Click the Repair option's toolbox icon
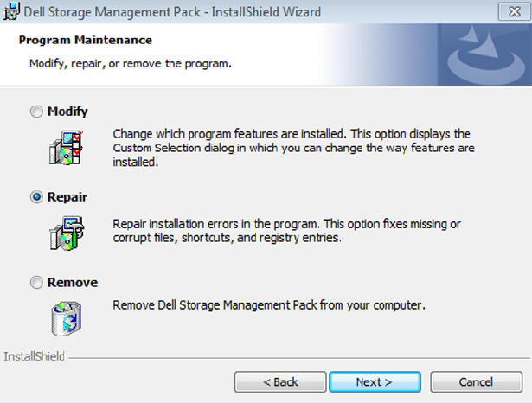532x403 pixels. coord(65,233)
